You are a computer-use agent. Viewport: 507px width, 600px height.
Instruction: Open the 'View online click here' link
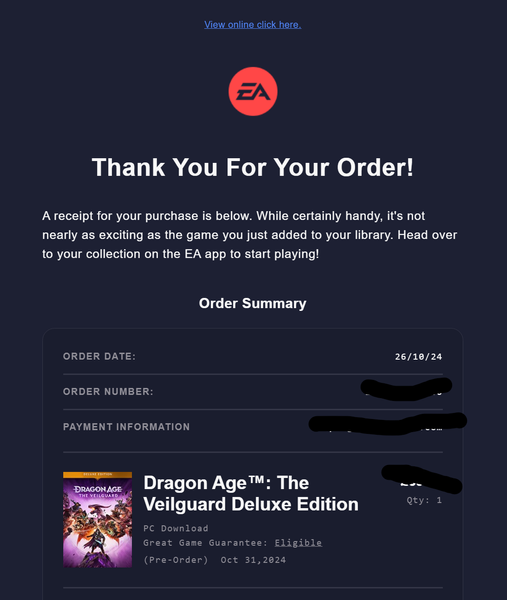tap(253, 25)
